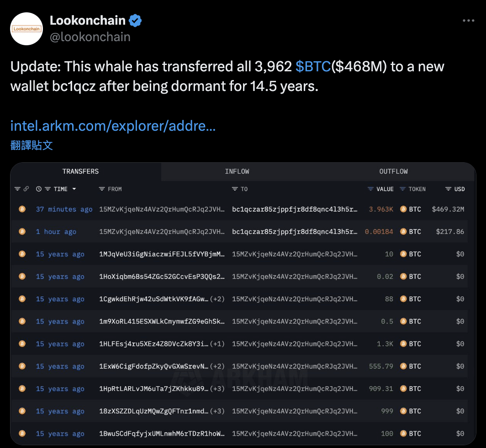486x448 pixels.
Task: Click the chain link icon in table header
Action: tap(26, 189)
